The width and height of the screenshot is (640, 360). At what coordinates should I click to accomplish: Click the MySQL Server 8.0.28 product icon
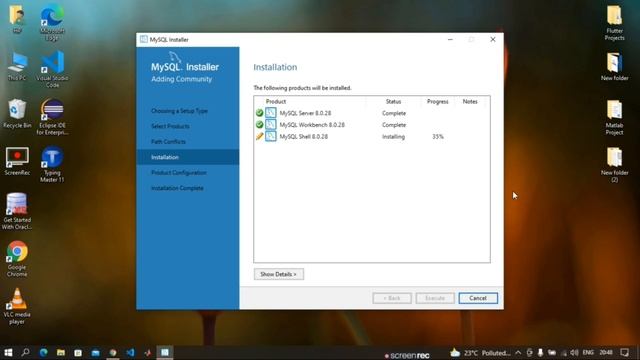[271, 113]
